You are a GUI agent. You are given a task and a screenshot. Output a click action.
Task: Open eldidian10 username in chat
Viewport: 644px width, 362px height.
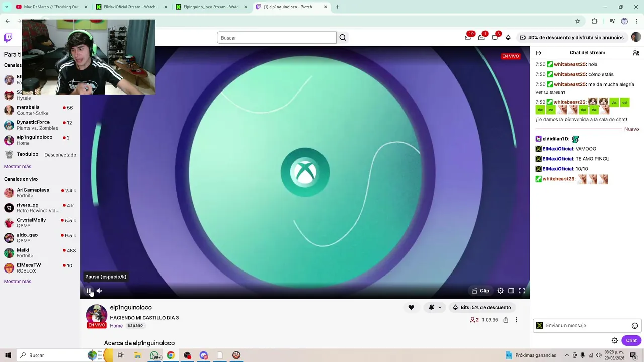(x=555, y=139)
